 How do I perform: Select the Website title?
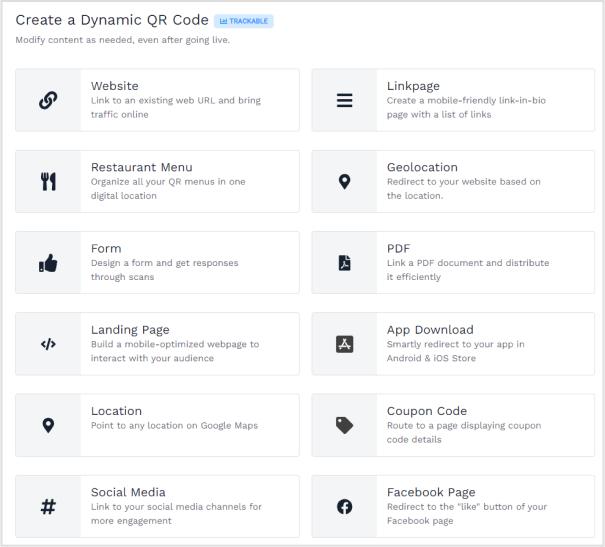pos(115,86)
